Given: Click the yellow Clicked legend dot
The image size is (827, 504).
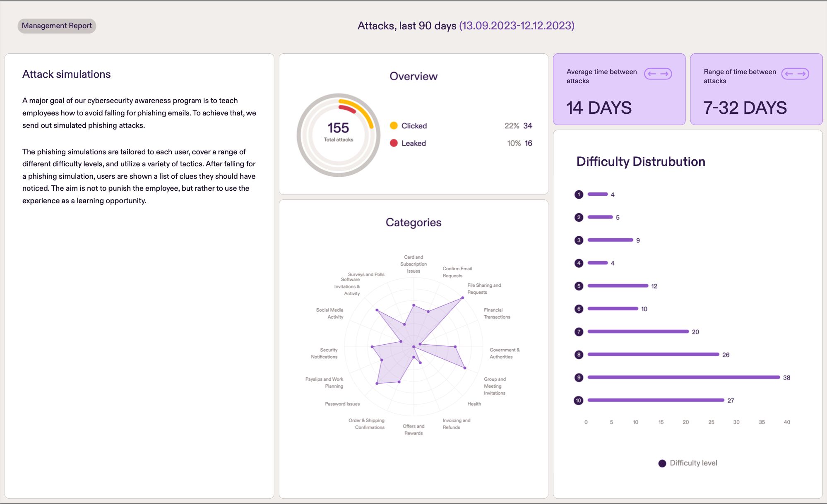Looking at the screenshot, I should click(x=394, y=126).
